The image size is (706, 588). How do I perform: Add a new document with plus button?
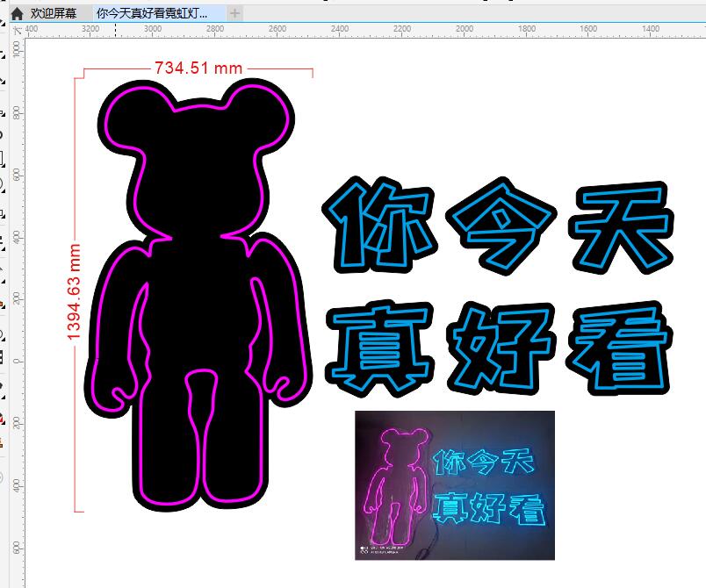pos(234,13)
